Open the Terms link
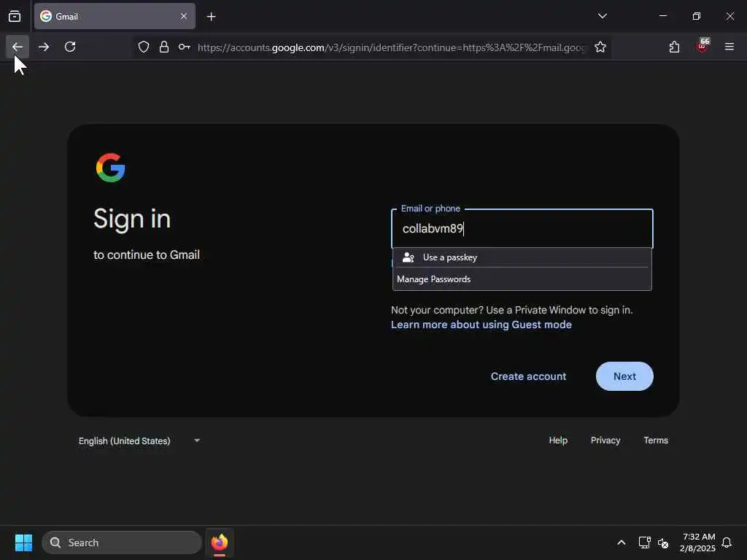The image size is (747, 560). (x=656, y=440)
